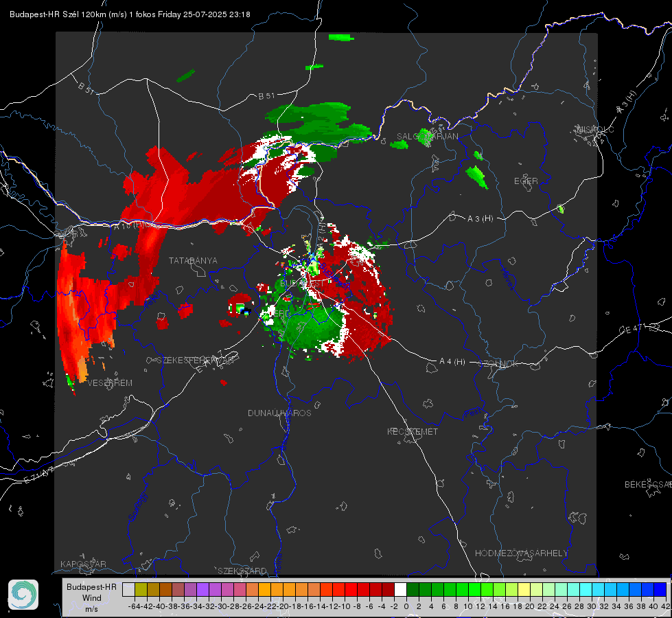Viewport: 672px width, 618px height.
Task: Click the BUDAPEST city label
Action: [302, 284]
